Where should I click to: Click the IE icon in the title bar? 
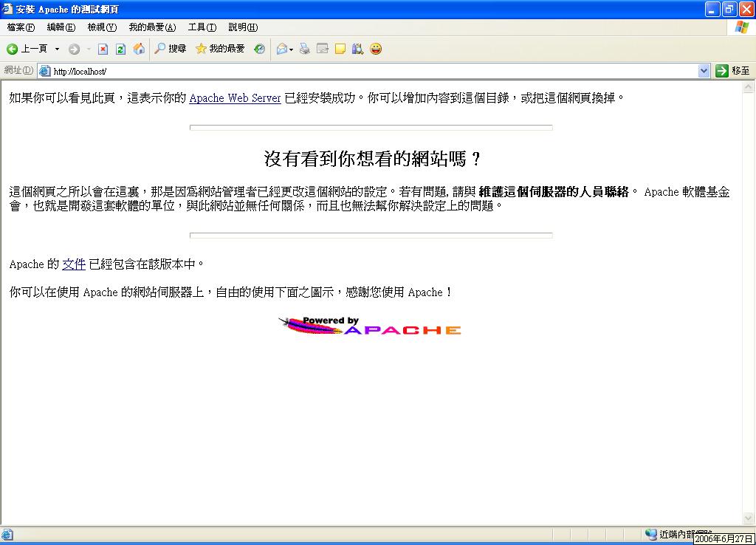(7, 9)
